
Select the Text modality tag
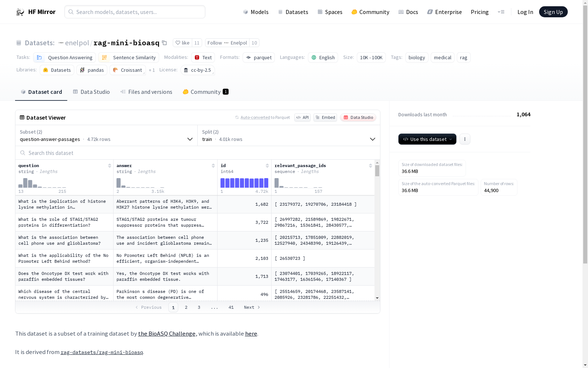pyautogui.click(x=203, y=57)
